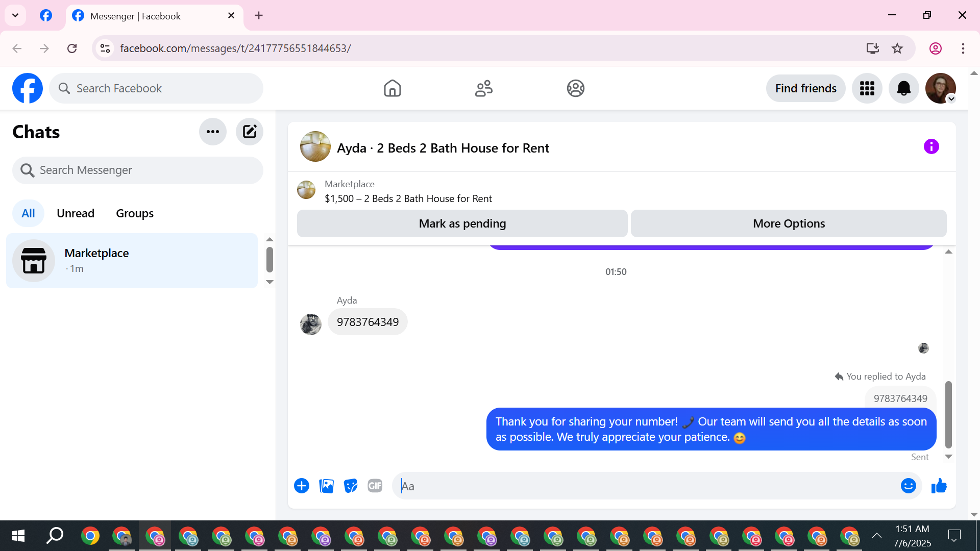
Task: Open the emoji picker in message box
Action: click(x=908, y=486)
